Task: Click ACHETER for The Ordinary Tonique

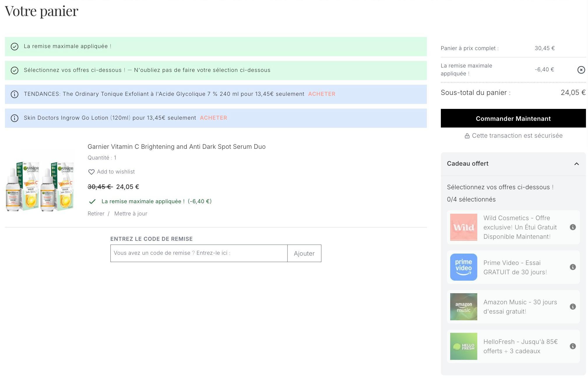Action: click(322, 94)
